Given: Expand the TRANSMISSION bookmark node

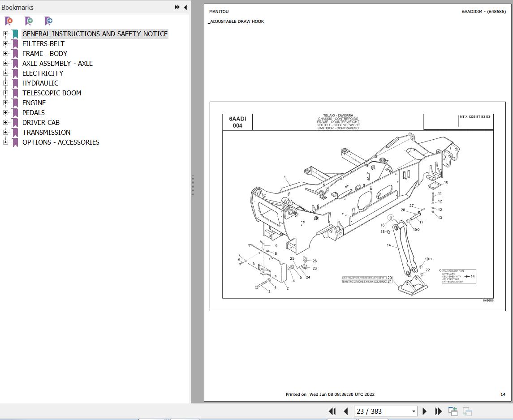Looking at the screenshot, I should (5, 132).
